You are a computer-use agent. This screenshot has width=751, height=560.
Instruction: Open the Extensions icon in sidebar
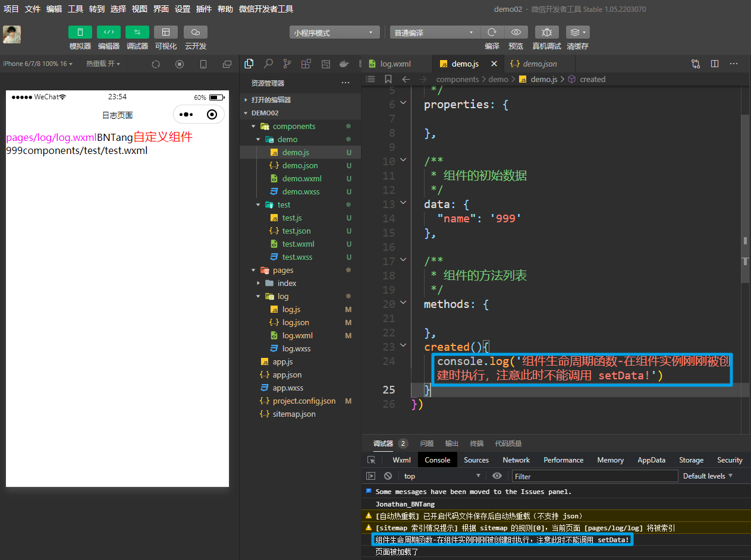(x=306, y=64)
